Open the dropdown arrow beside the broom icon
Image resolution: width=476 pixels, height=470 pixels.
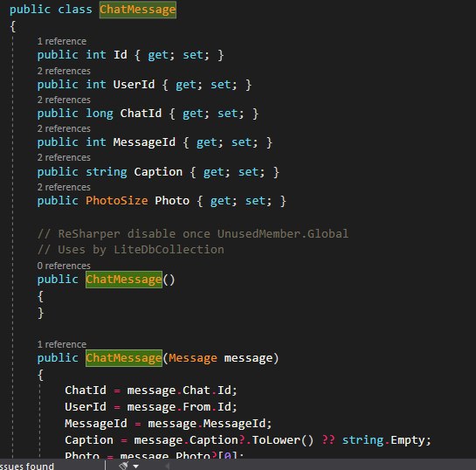tap(135, 466)
